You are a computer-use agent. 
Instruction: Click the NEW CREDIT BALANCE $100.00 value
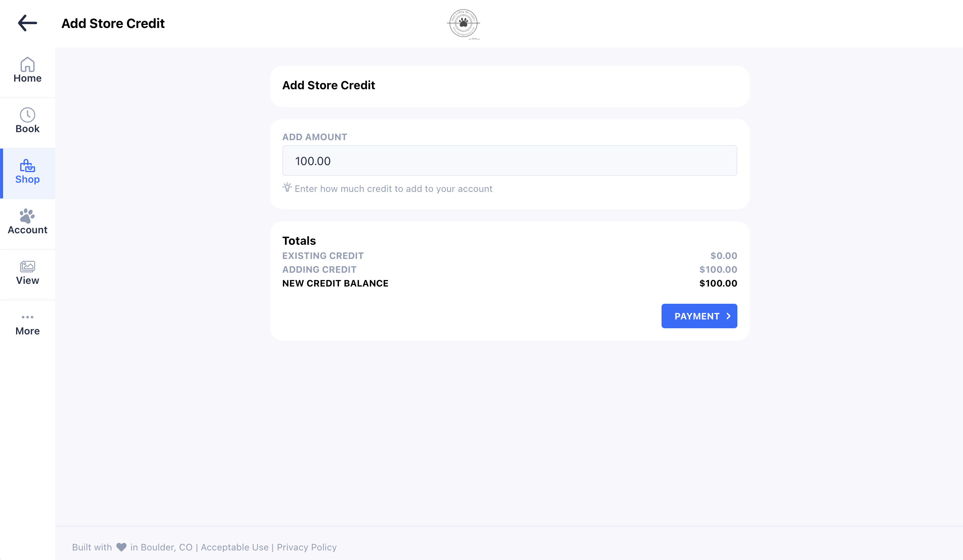click(x=718, y=283)
